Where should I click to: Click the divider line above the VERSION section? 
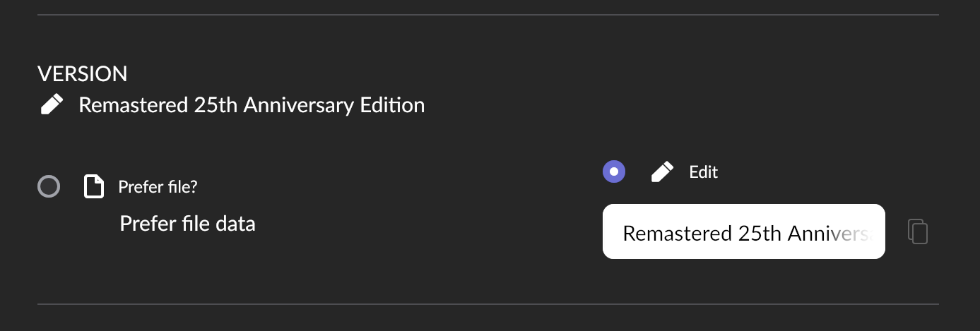(488, 15)
